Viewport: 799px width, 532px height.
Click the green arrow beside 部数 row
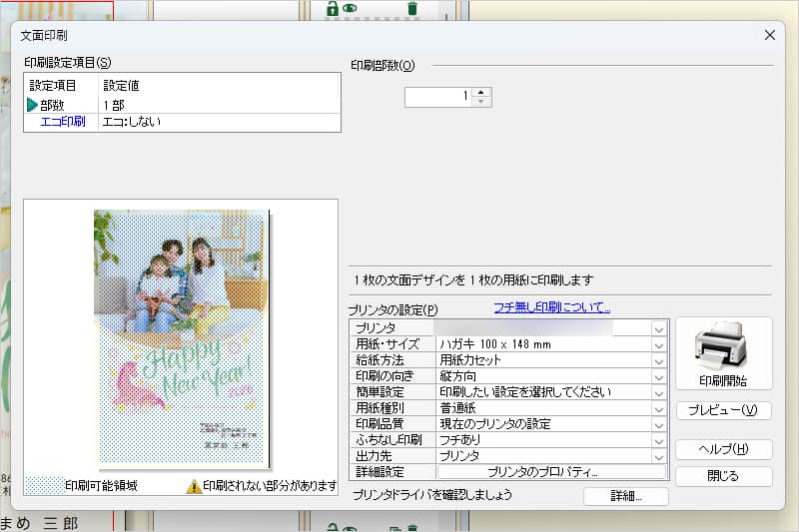pos(32,105)
